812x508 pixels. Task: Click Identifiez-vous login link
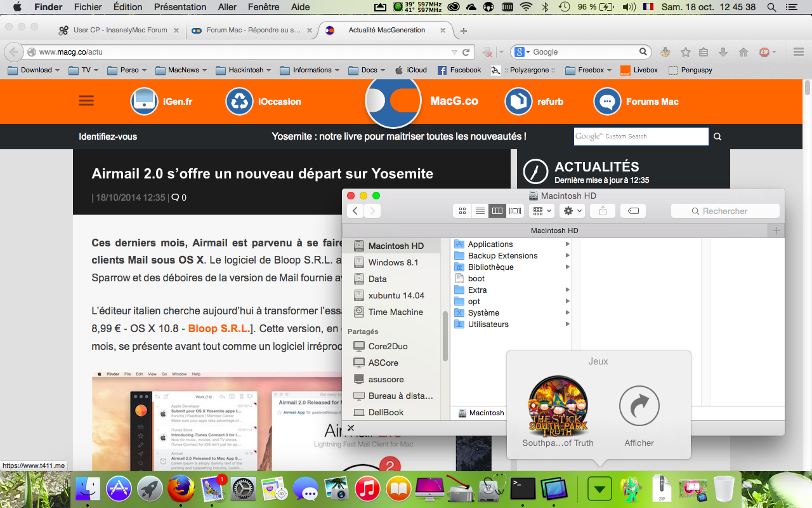108,137
